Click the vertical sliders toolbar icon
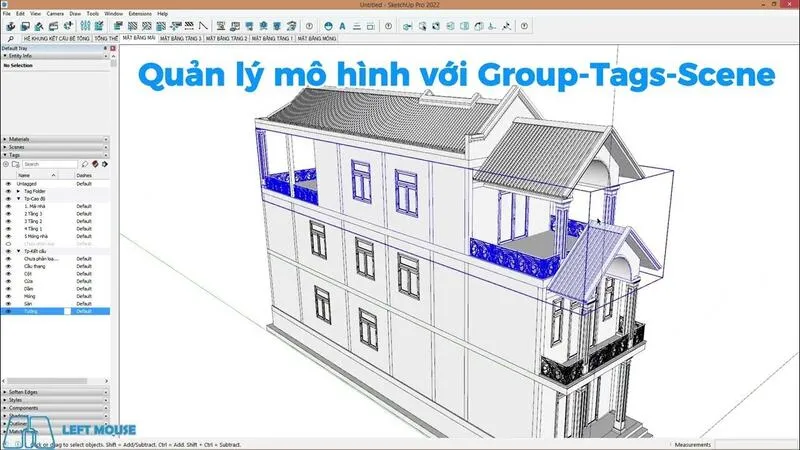Image resolution: width=800 pixels, height=450 pixels. (85, 26)
